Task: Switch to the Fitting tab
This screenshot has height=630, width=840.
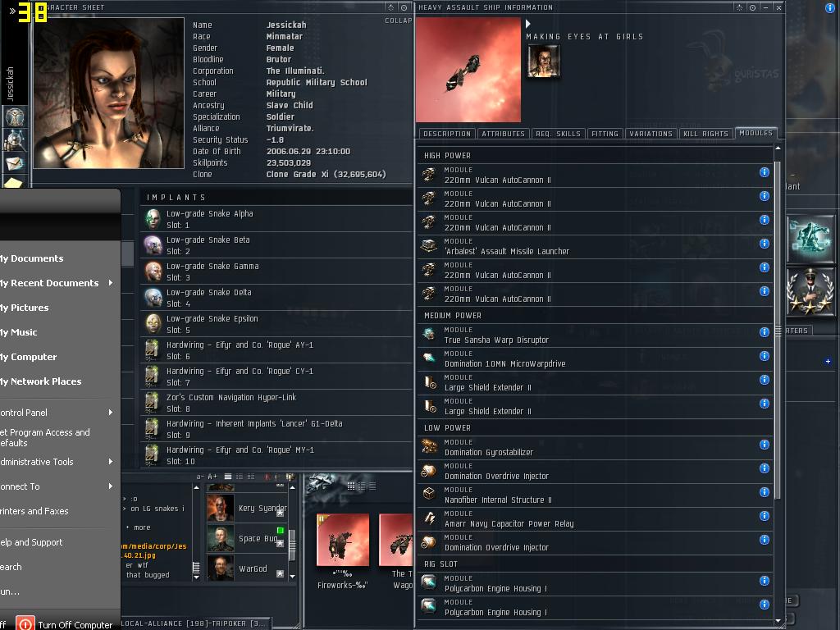Action: [x=605, y=134]
